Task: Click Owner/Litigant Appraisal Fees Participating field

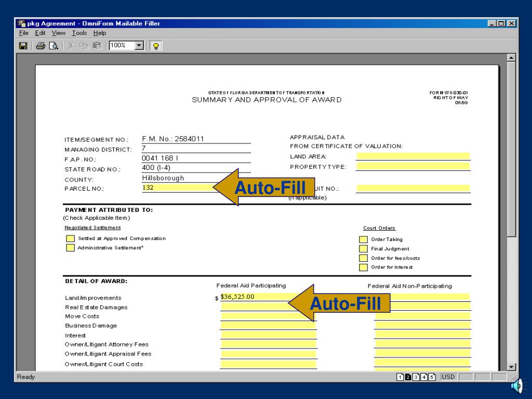Action: click(x=268, y=354)
